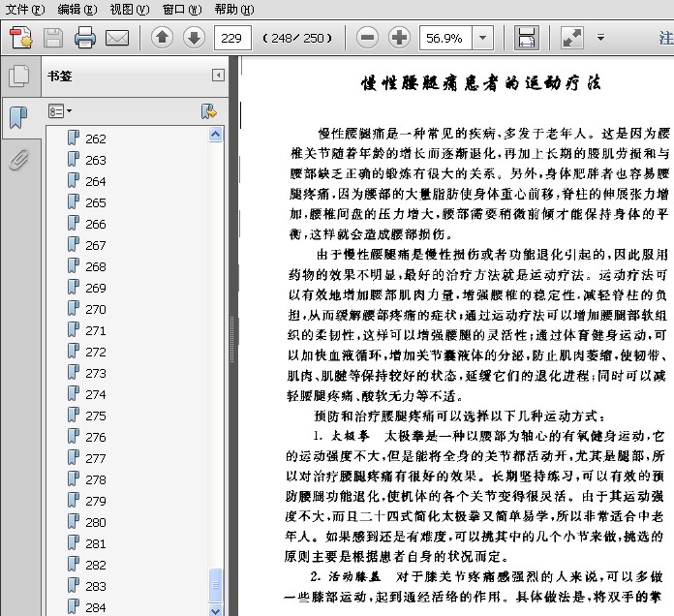Print the document with printer icon
The image size is (674, 616).
tap(84, 38)
